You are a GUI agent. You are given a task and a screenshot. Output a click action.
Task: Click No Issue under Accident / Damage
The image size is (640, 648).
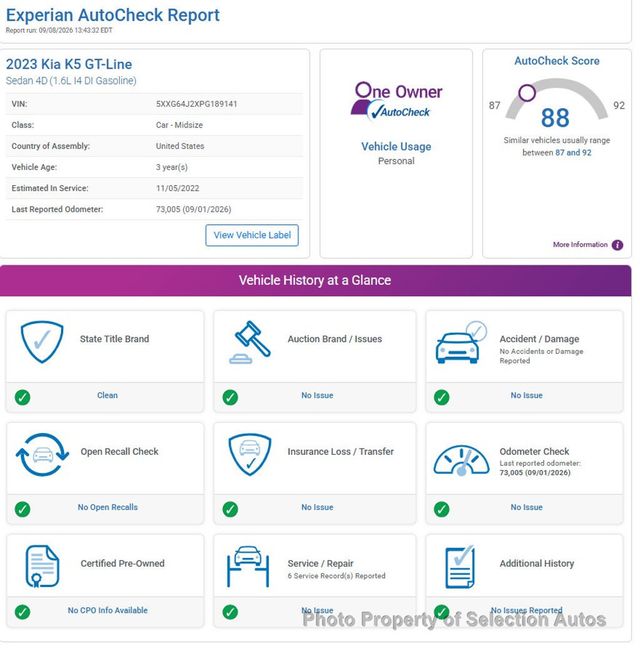(x=526, y=395)
